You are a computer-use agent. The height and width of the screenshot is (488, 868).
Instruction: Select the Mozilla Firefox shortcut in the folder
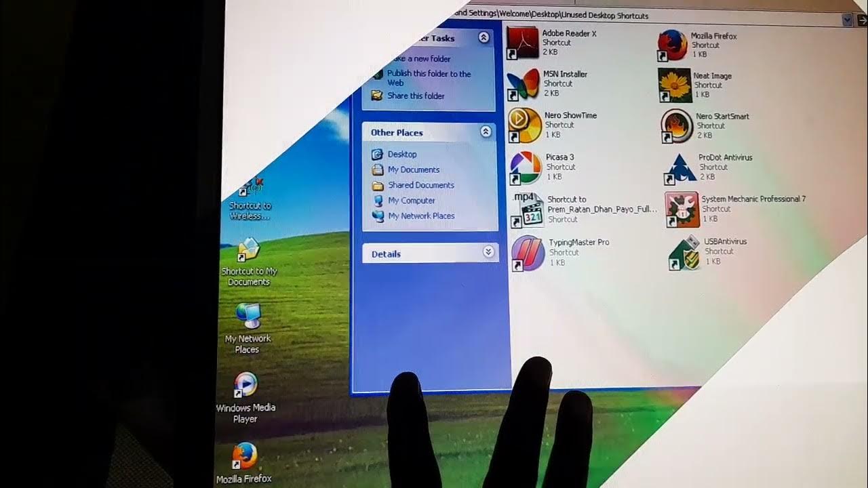click(672, 45)
